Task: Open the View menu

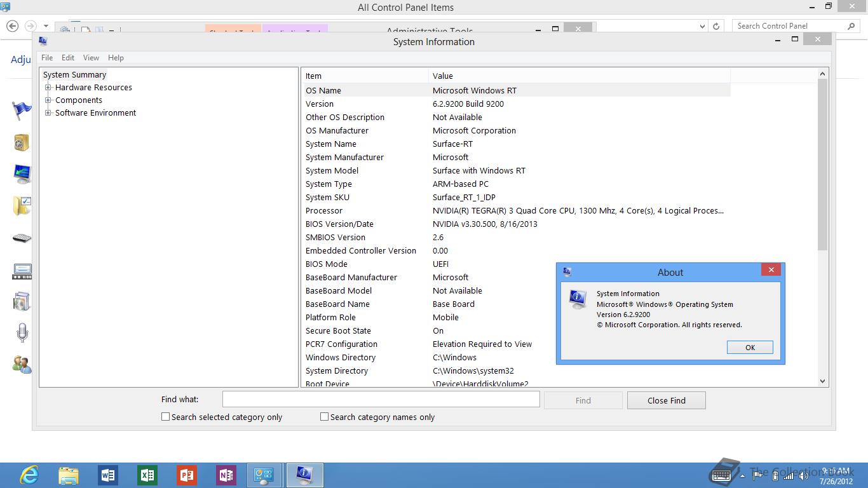Action: [x=91, y=57]
